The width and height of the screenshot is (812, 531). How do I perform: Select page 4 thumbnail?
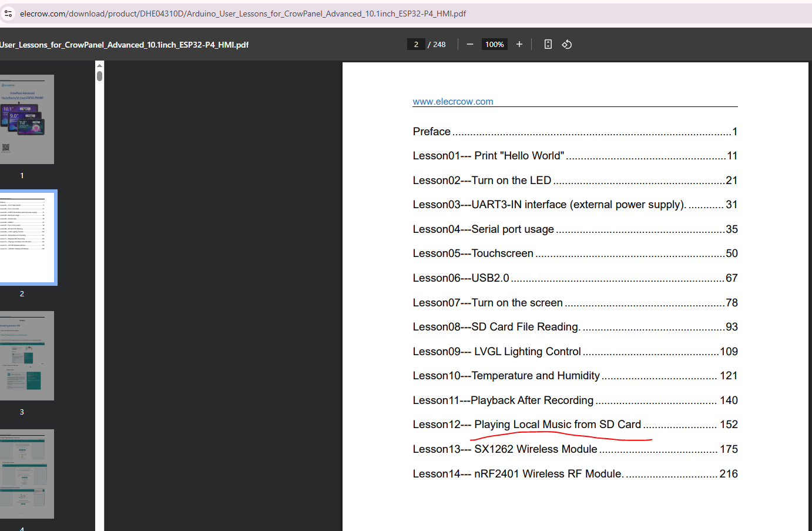pos(27,474)
